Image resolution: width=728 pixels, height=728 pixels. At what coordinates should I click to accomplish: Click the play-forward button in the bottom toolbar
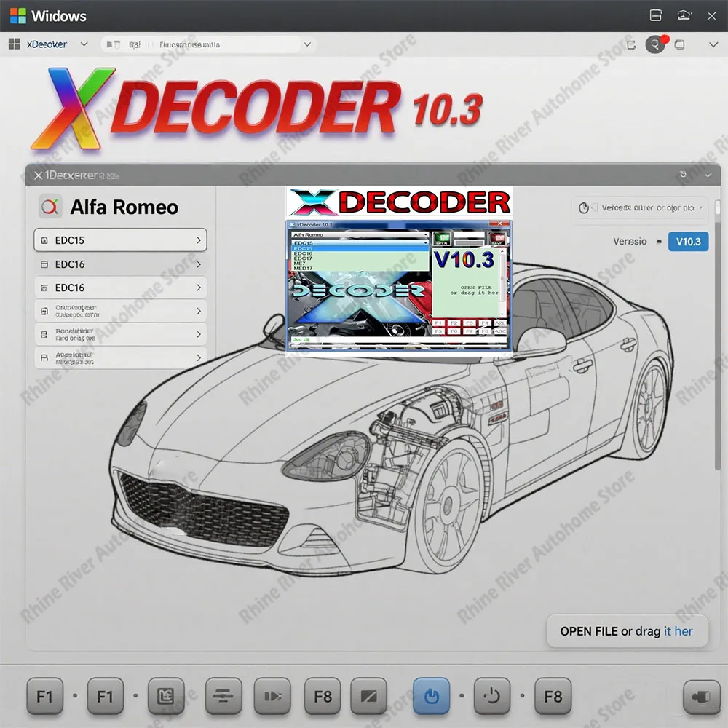click(272, 696)
